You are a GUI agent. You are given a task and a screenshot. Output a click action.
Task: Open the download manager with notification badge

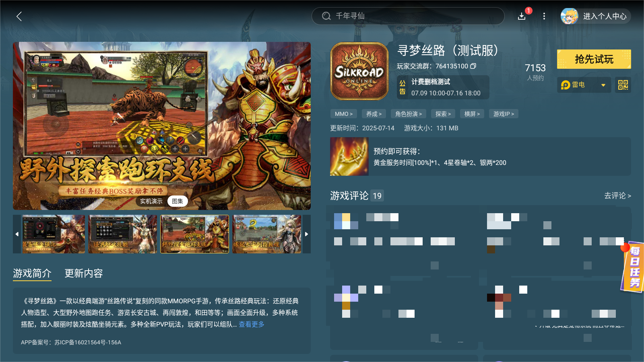[x=521, y=16]
